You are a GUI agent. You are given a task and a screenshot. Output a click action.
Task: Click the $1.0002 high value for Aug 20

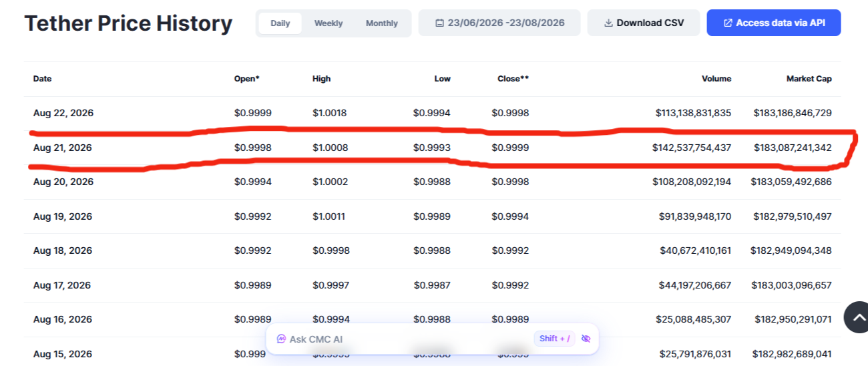tap(330, 182)
